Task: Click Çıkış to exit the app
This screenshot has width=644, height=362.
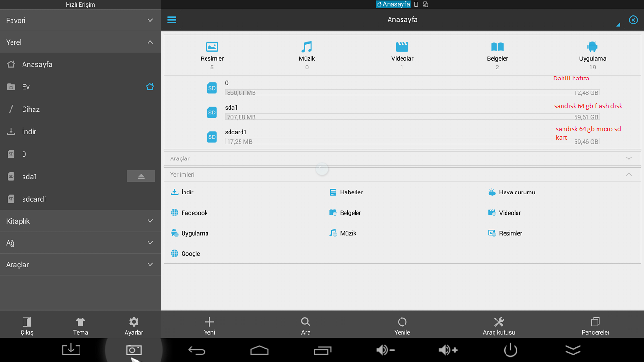Action: pyautogui.click(x=27, y=326)
